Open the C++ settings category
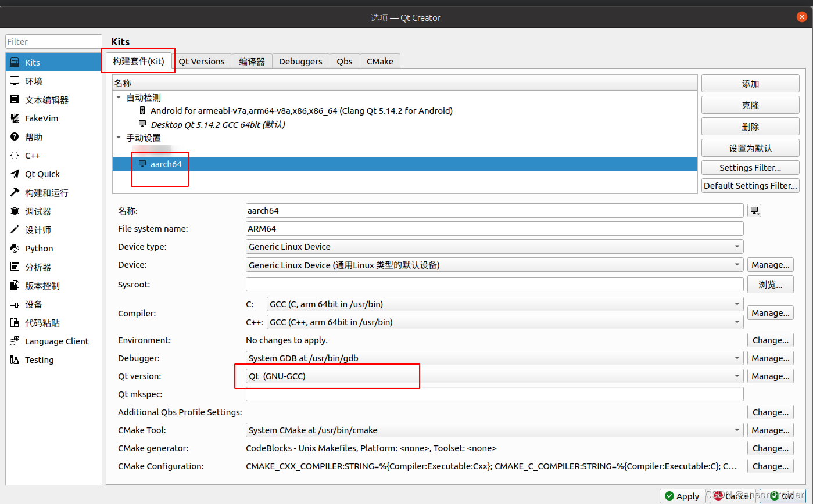813x504 pixels. [x=53, y=155]
